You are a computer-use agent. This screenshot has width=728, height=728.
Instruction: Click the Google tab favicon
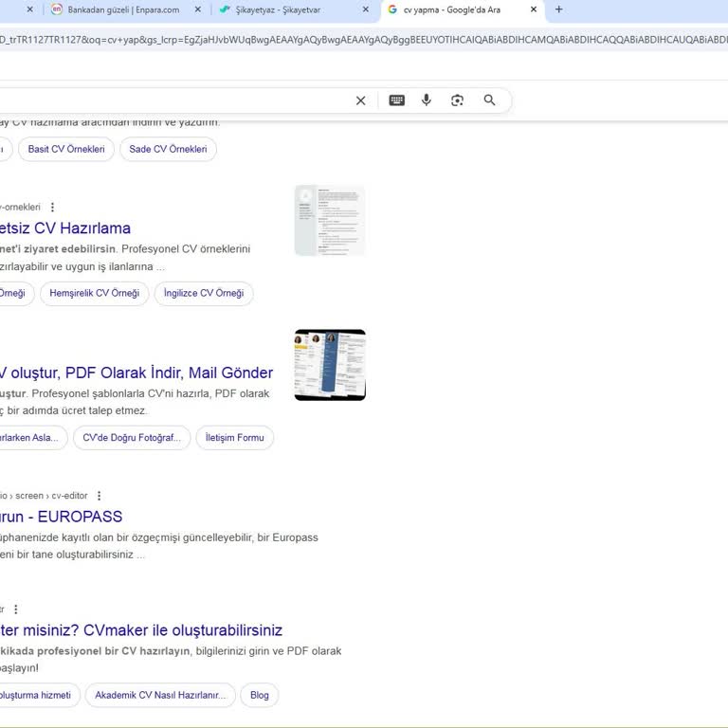pos(392,9)
